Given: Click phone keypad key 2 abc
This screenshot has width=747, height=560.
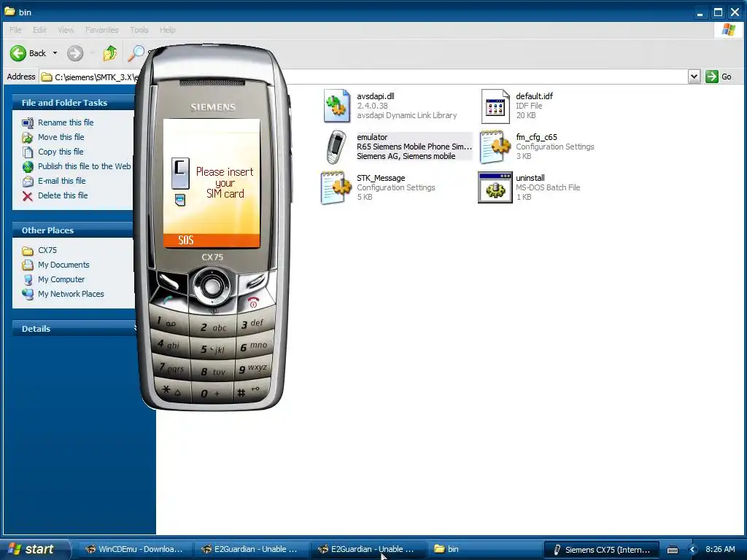Looking at the screenshot, I should (x=212, y=327).
